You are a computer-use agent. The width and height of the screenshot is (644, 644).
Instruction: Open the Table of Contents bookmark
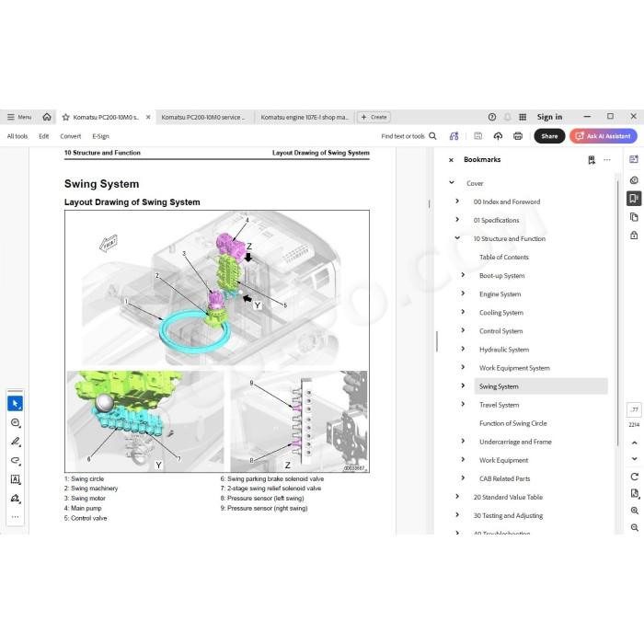[x=503, y=257]
